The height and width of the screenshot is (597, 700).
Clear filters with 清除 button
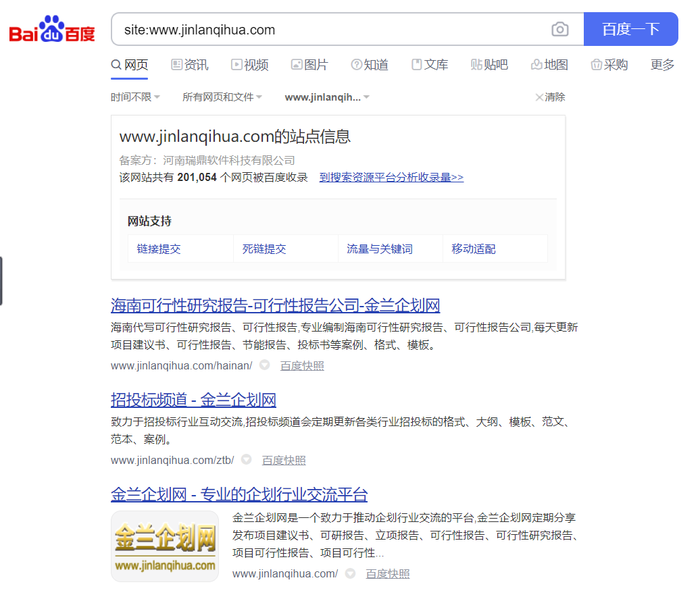[551, 97]
